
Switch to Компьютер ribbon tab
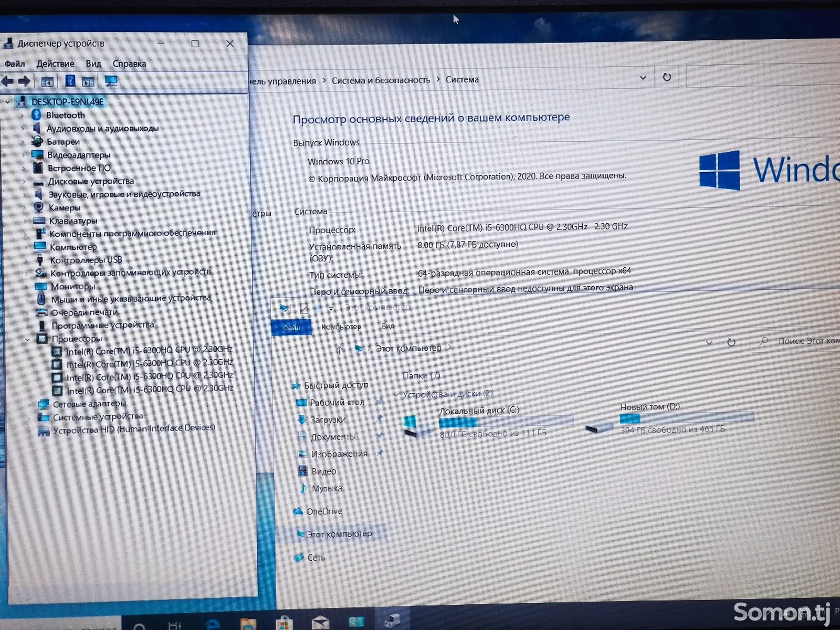(x=341, y=327)
